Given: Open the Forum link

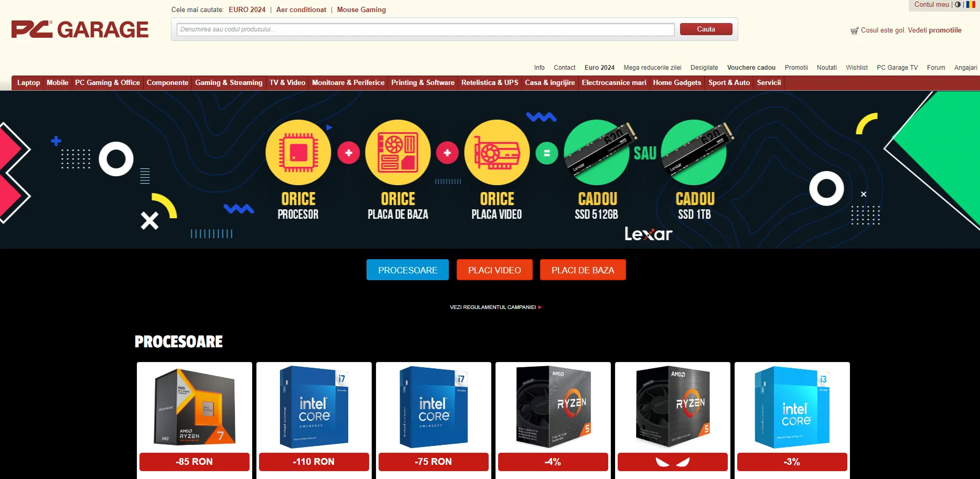Looking at the screenshot, I should coord(936,68).
